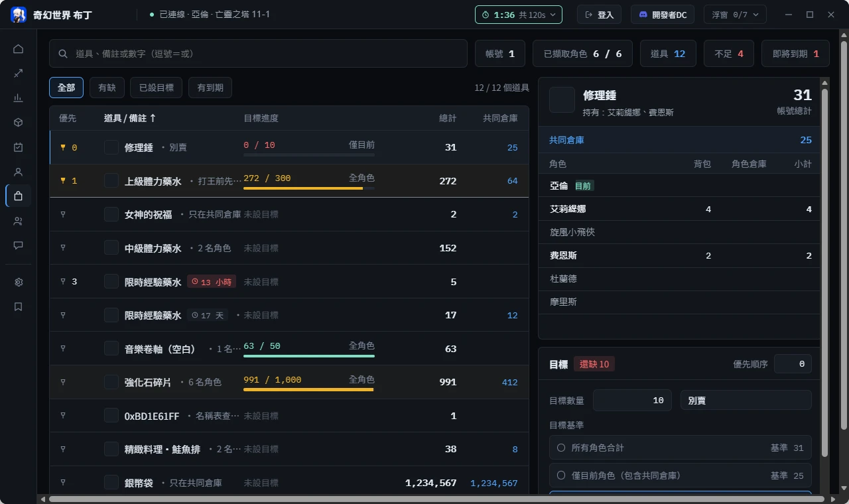The width and height of the screenshot is (849, 504).
Task: Focus the 別賣 note field
Action: pos(746,400)
